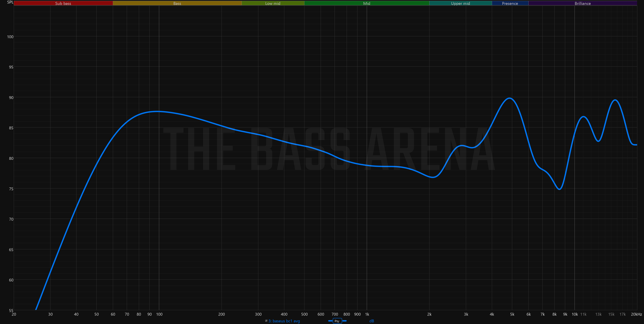Click the right handle beside the Psy button
This screenshot has height=324, width=644.
(x=344, y=321)
